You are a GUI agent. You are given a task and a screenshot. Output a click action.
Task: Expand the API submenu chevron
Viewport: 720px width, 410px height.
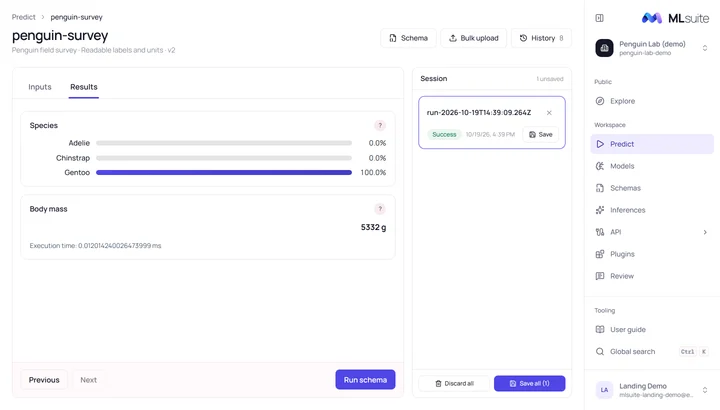[705, 232]
